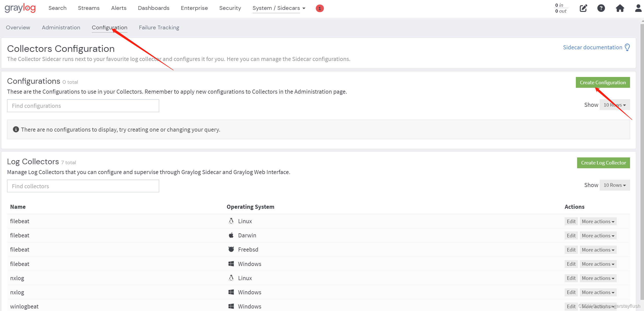Click the Create Configuration button

tap(603, 82)
